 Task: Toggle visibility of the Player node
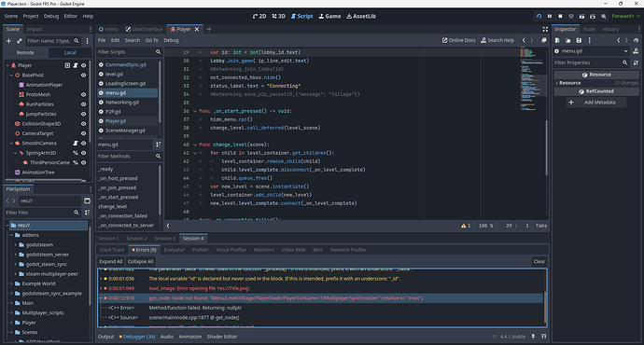[x=83, y=65]
